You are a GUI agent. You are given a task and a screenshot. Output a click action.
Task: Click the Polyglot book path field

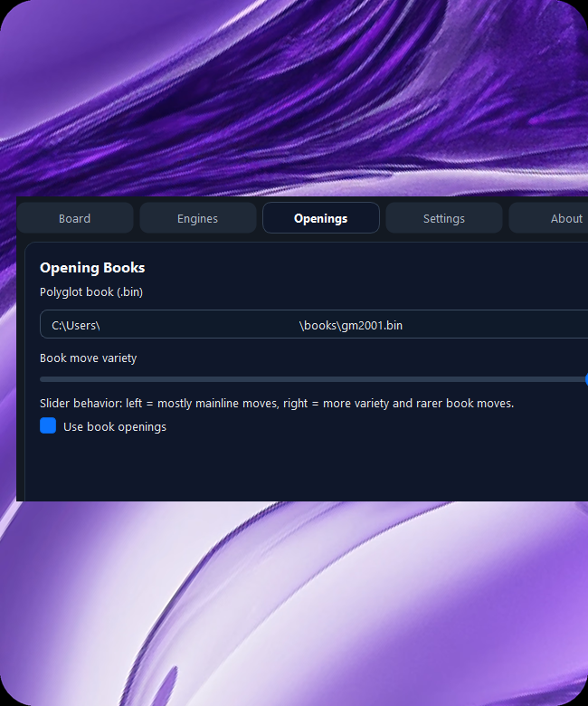click(314, 324)
